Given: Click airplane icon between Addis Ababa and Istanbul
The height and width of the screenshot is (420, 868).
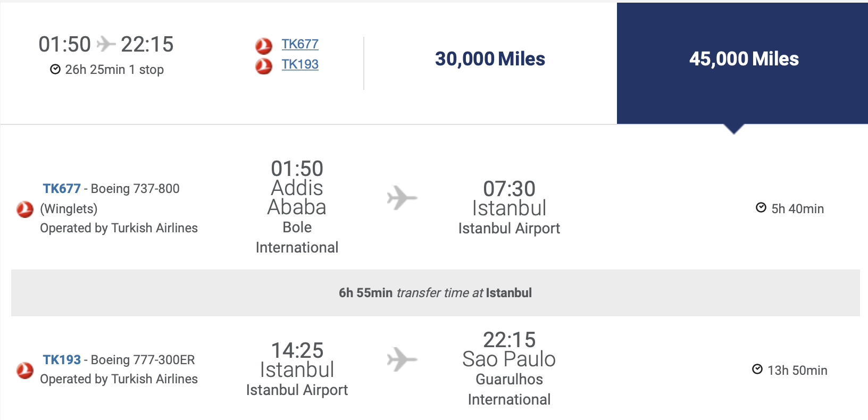Looking at the screenshot, I should click(402, 198).
